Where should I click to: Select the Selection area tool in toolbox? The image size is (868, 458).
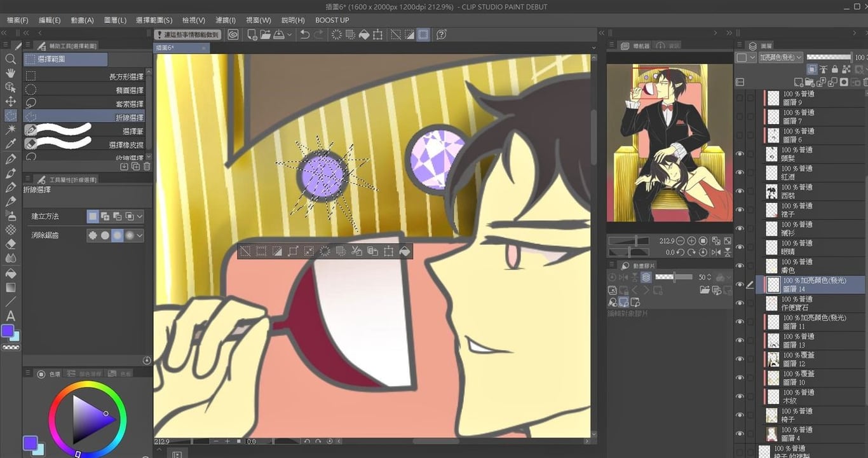click(x=10, y=115)
